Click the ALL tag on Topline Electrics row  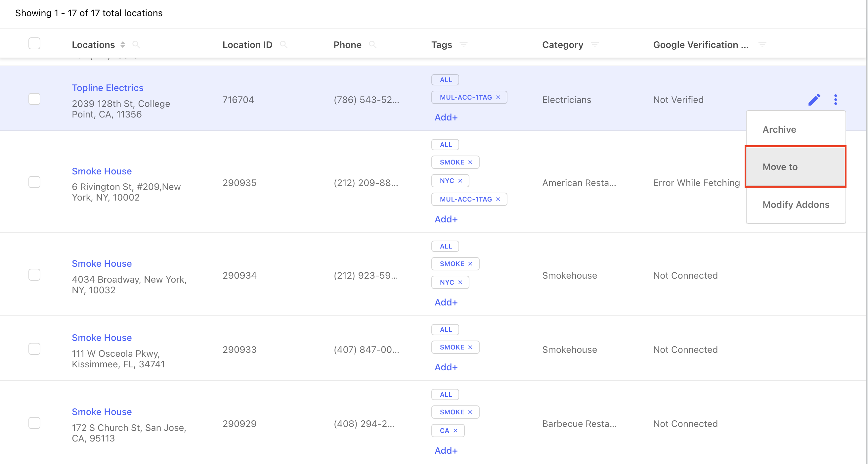(x=445, y=80)
